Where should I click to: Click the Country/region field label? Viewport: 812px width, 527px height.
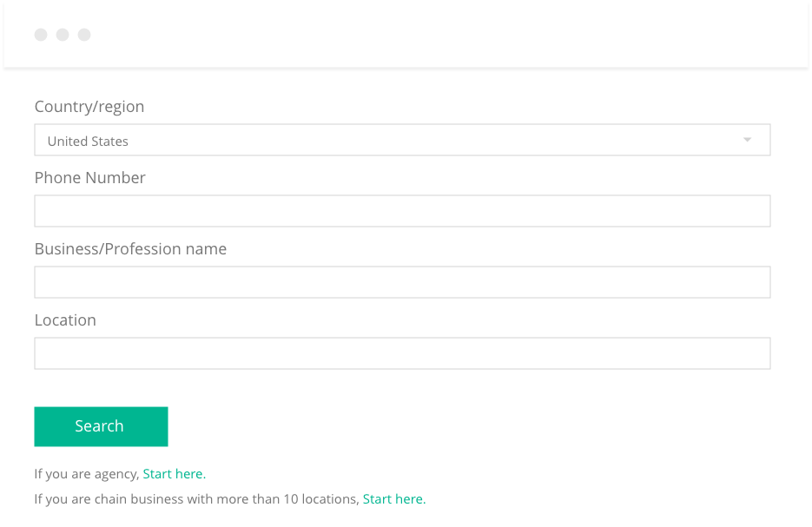89,107
